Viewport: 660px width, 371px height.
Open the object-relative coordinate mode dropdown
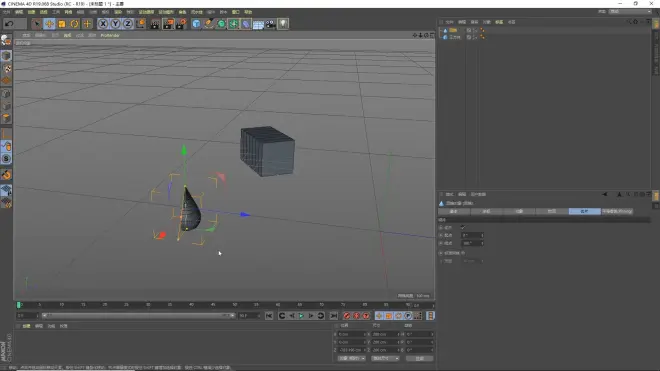[351, 358]
